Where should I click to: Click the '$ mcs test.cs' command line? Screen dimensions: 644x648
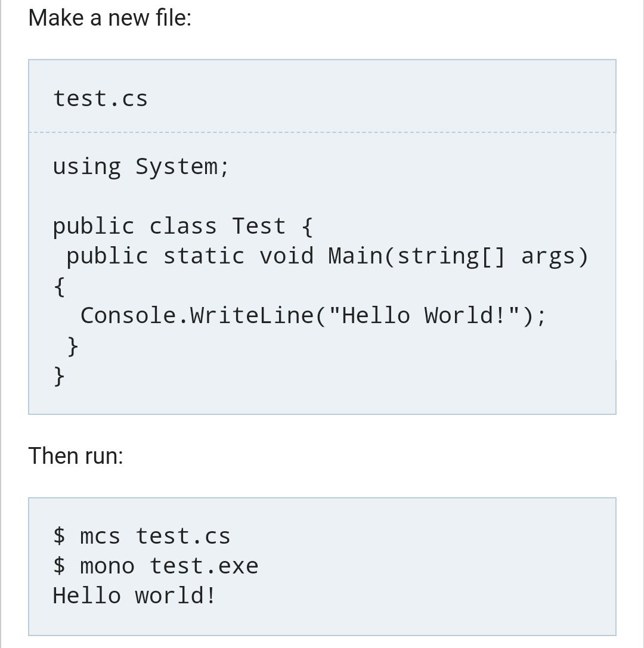[x=141, y=537]
